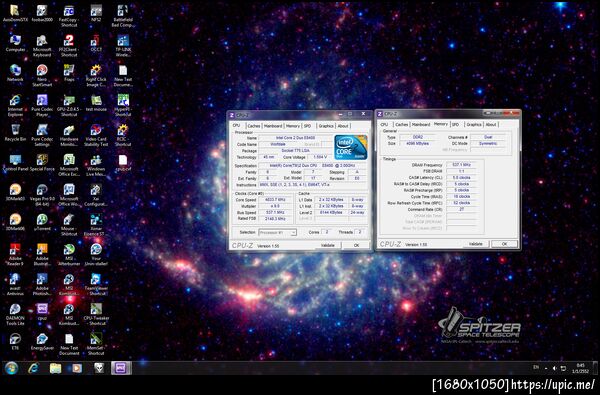Click the Core Speed value field
Image resolution: width=600 pixels, height=395 pixels.
[x=276, y=200]
